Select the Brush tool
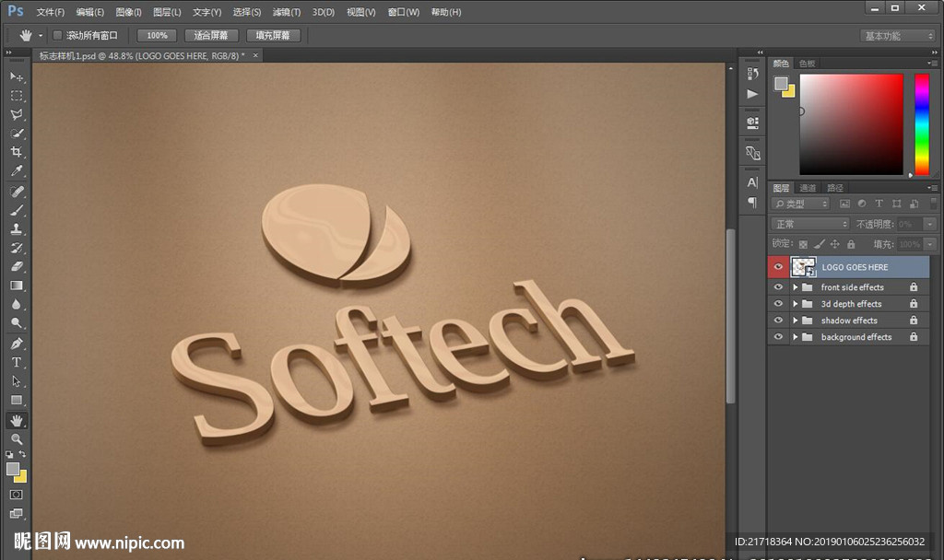944x560 pixels. tap(17, 210)
